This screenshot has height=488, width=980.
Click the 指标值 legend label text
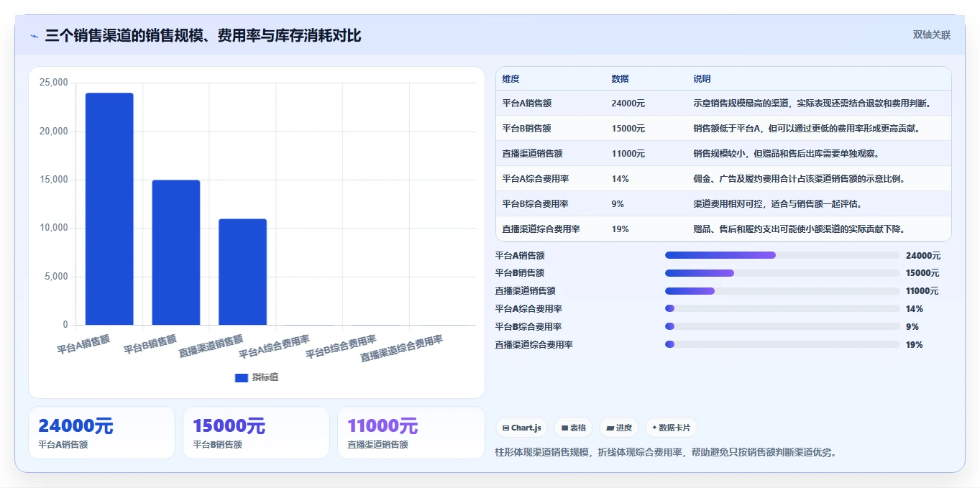pos(265,377)
